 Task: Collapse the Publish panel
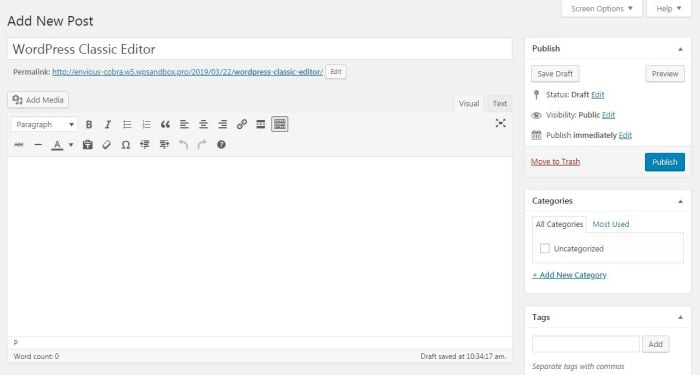(x=680, y=49)
